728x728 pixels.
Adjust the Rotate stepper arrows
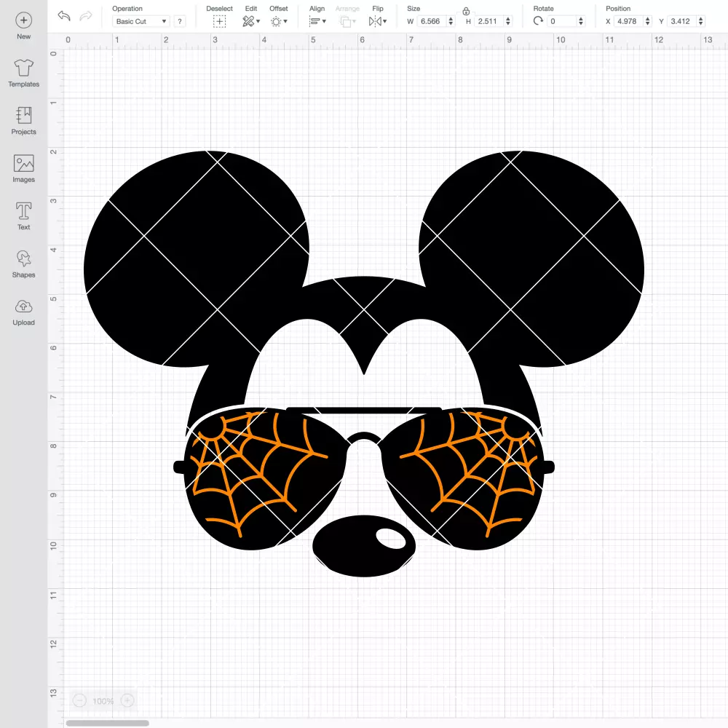click(x=581, y=21)
